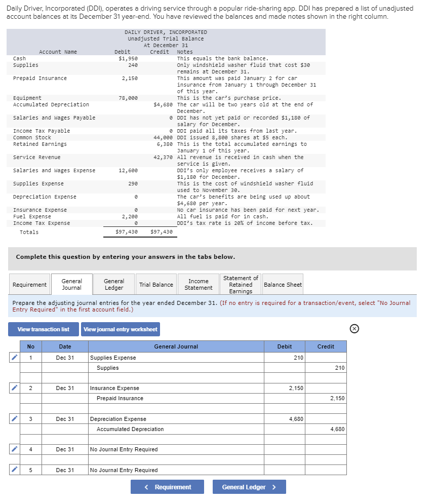Image resolution: width=434 pixels, height=504 pixels.
Task: Click the Dec 31 date cell of entry 1
Action: tap(65, 357)
